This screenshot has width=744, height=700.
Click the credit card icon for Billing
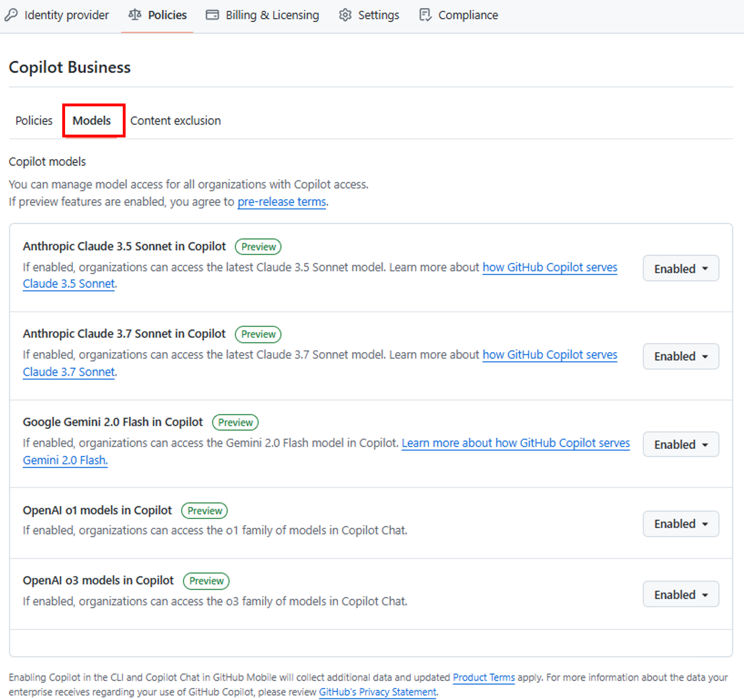tap(212, 15)
